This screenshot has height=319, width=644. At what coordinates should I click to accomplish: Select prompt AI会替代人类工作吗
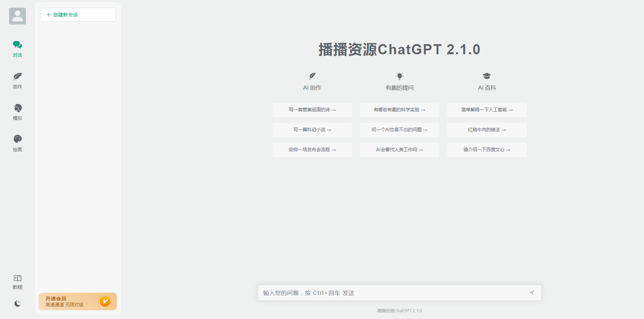400,150
